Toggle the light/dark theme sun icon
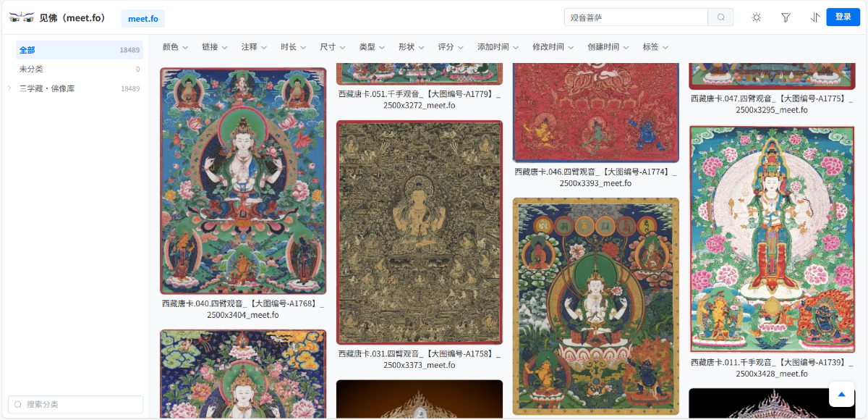Viewport: 868px width, 420px height. point(757,17)
